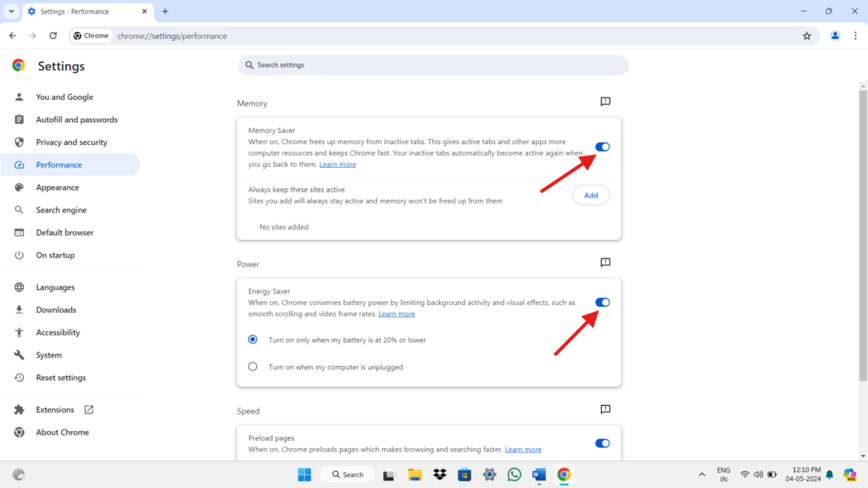Click taskbar Search box
The width and height of the screenshot is (868, 488).
[x=348, y=474]
